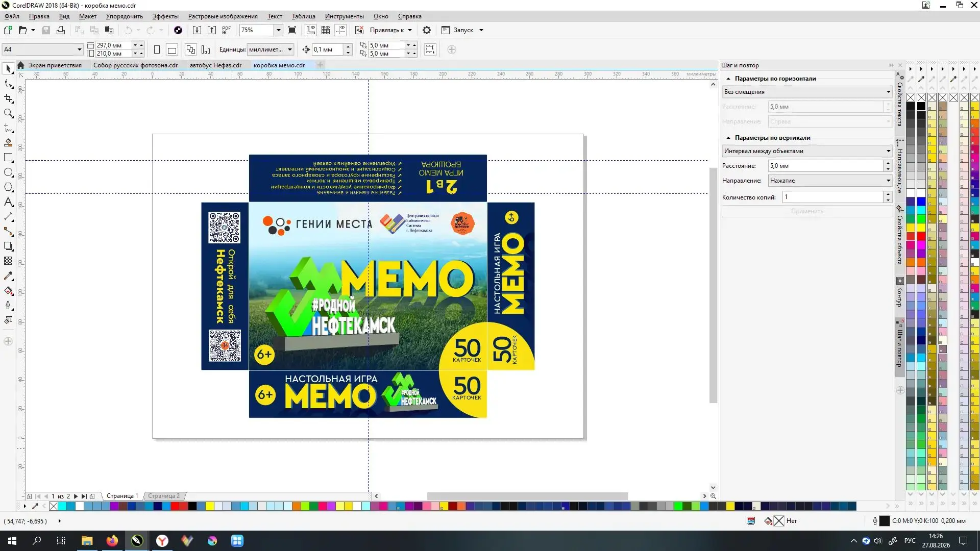
Task: Open the Эффекты menu
Action: coord(165,16)
